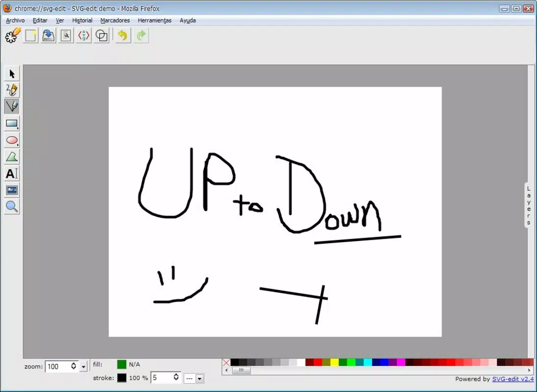This screenshot has height=392, width=537.
Task: Select the Line drawing tool
Action: [x=12, y=106]
